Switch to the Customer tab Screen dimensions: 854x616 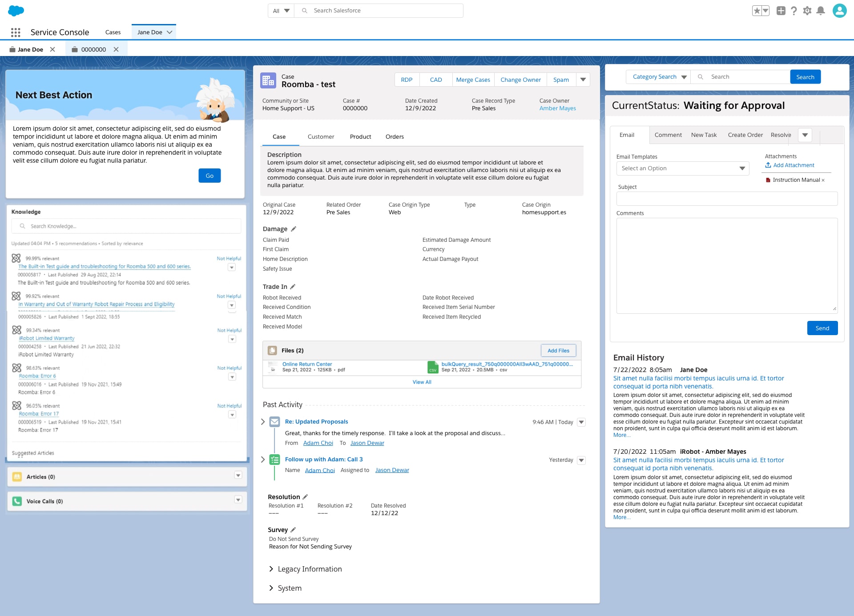[x=321, y=136]
